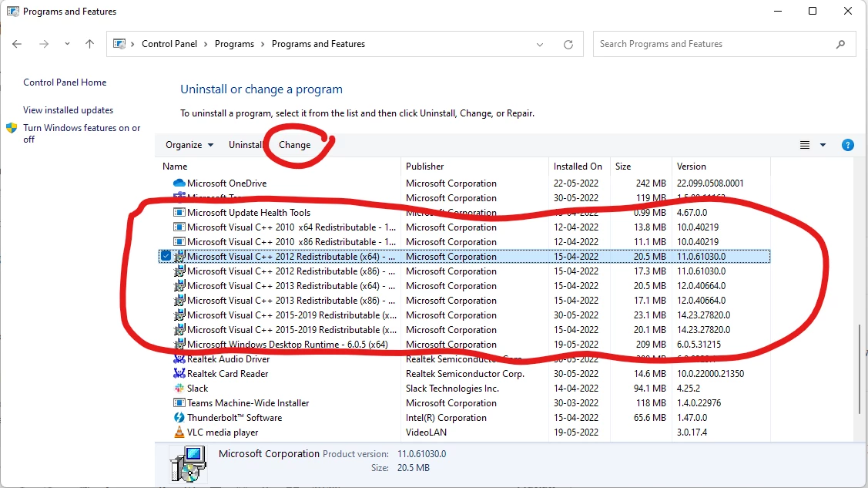Refresh the Programs and Features list
Viewport: 868px width, 488px height.
point(568,44)
